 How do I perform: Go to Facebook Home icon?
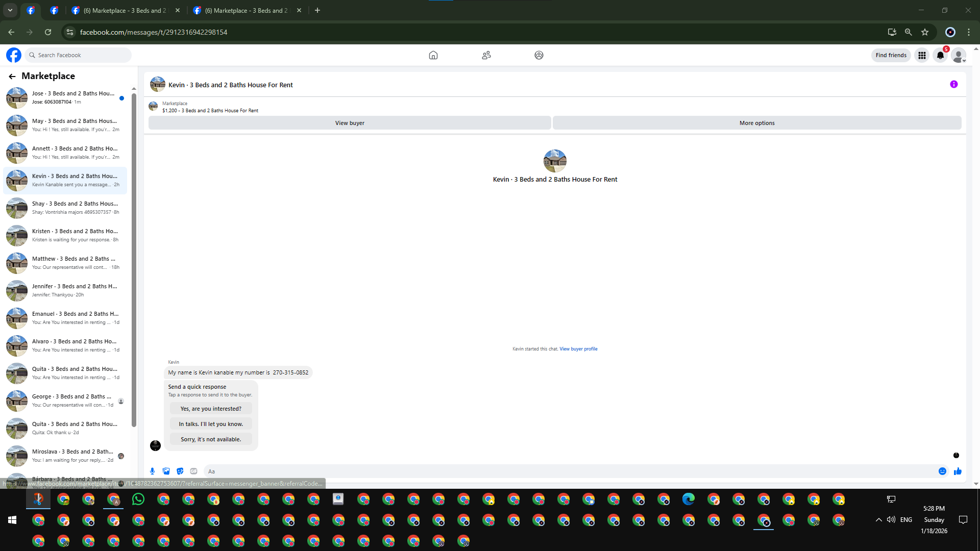coord(433,55)
